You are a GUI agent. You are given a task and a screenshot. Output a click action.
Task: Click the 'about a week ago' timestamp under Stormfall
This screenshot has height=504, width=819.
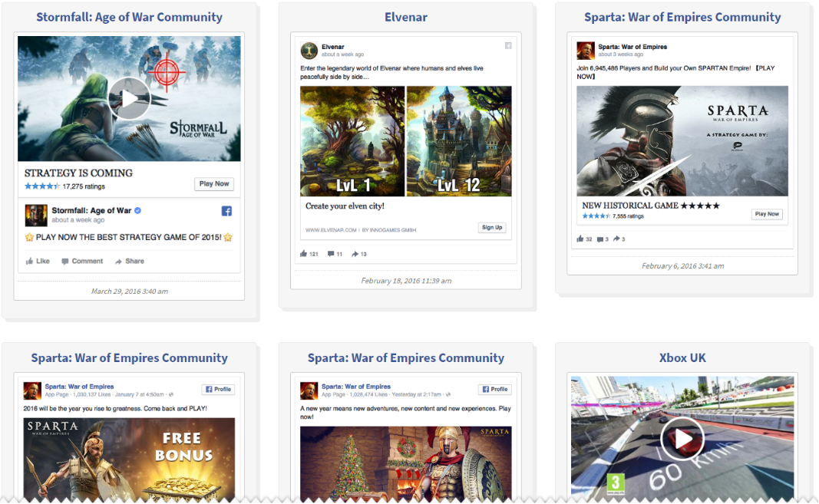point(78,220)
